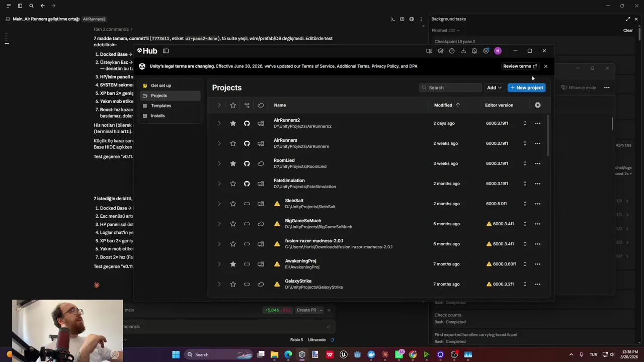
Task: Click the Projects search field
Action: point(451,87)
